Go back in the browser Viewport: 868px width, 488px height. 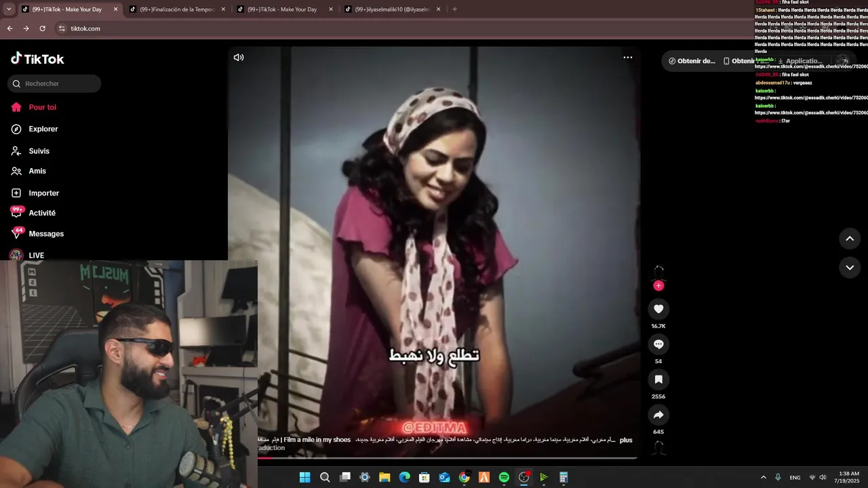(9, 28)
